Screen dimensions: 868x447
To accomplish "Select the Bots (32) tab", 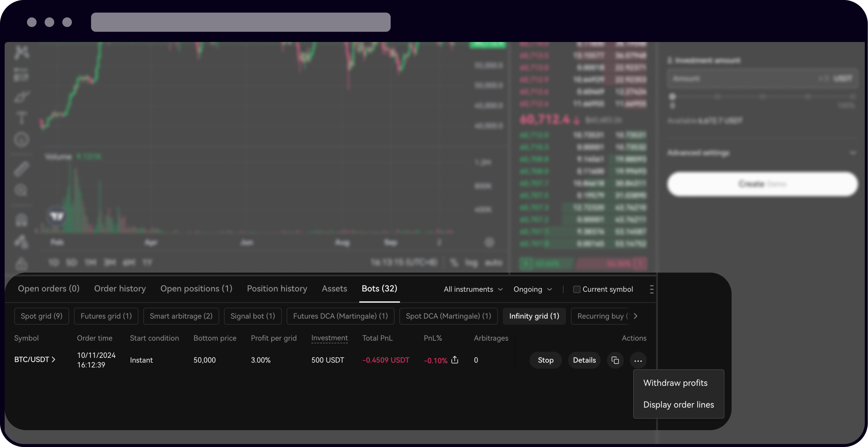I will pos(379,288).
